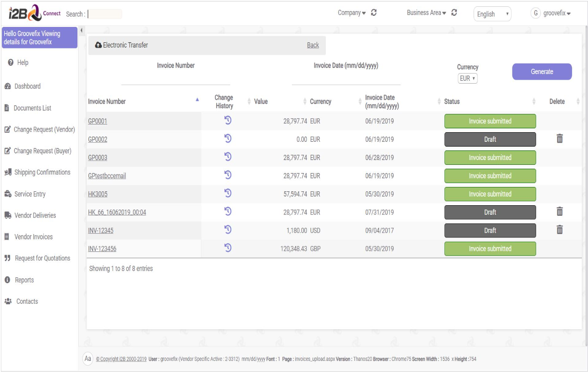This screenshot has width=588, height=372.
Task: Open the EUR currency selector
Action: [467, 78]
